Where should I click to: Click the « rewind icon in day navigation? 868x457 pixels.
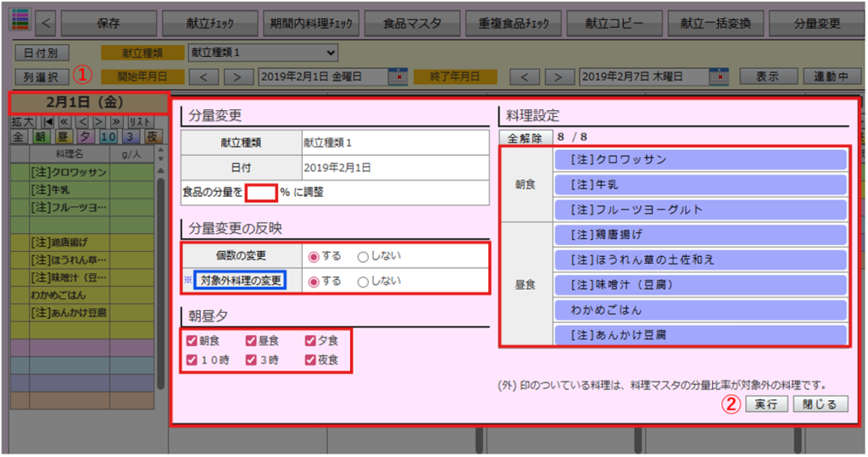click(x=66, y=122)
